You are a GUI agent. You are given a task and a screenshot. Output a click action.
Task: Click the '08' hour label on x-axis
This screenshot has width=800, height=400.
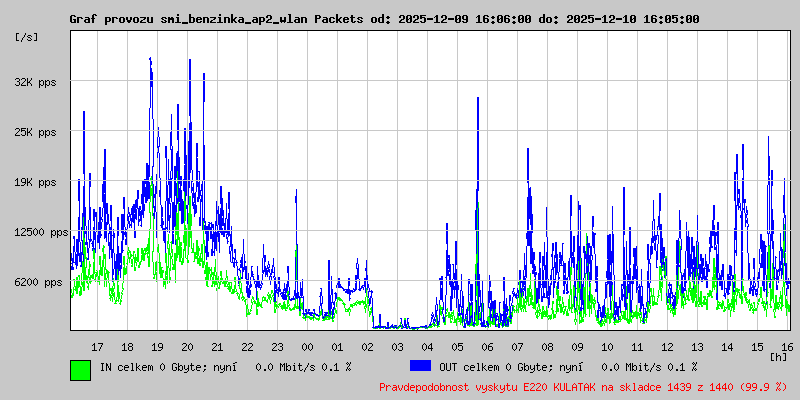[x=547, y=347]
